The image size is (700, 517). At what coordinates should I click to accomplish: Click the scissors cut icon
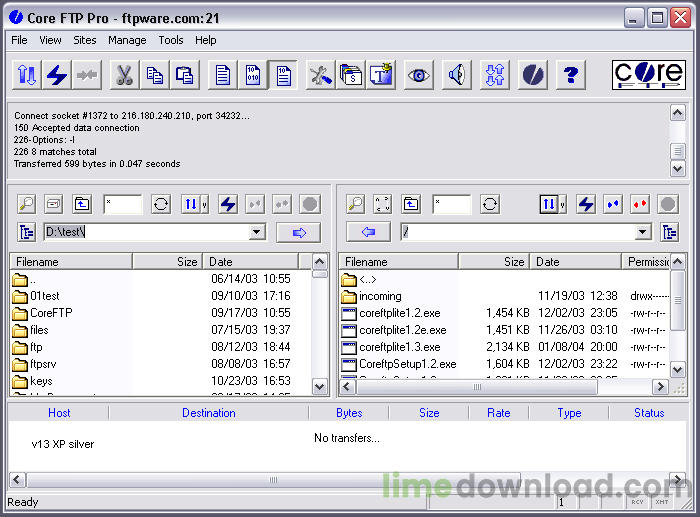pyautogui.click(x=123, y=75)
